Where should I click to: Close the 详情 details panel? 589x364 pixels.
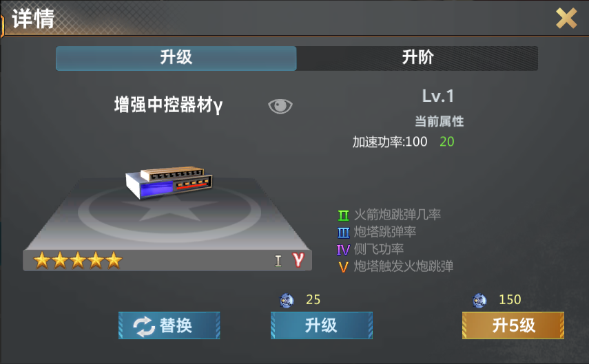click(x=566, y=19)
